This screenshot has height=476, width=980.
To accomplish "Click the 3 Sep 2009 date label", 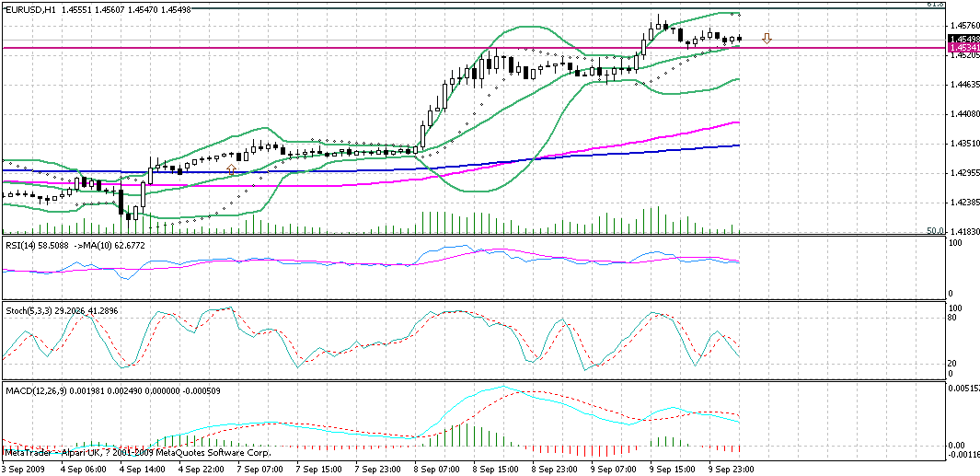I will pos(23,469).
